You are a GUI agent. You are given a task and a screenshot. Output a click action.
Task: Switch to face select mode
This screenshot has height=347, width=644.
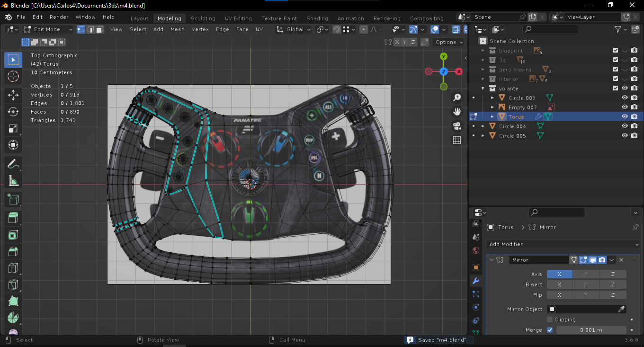point(99,29)
